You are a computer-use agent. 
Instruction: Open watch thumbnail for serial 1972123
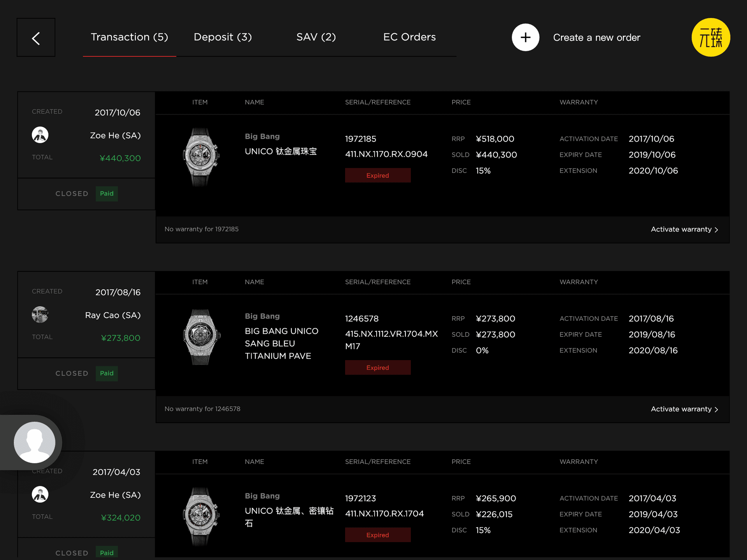(x=201, y=516)
